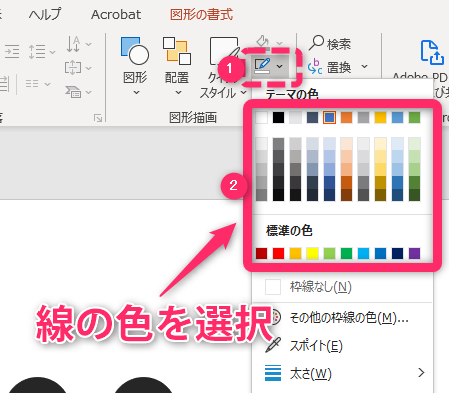Click the 検索 search button
This screenshot has width=449, height=393.
(330, 44)
